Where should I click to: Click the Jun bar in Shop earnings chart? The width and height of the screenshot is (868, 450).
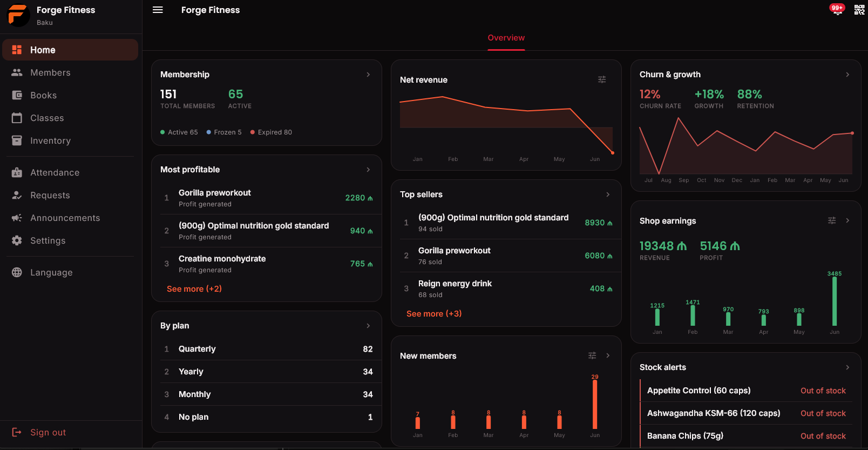pos(835,301)
